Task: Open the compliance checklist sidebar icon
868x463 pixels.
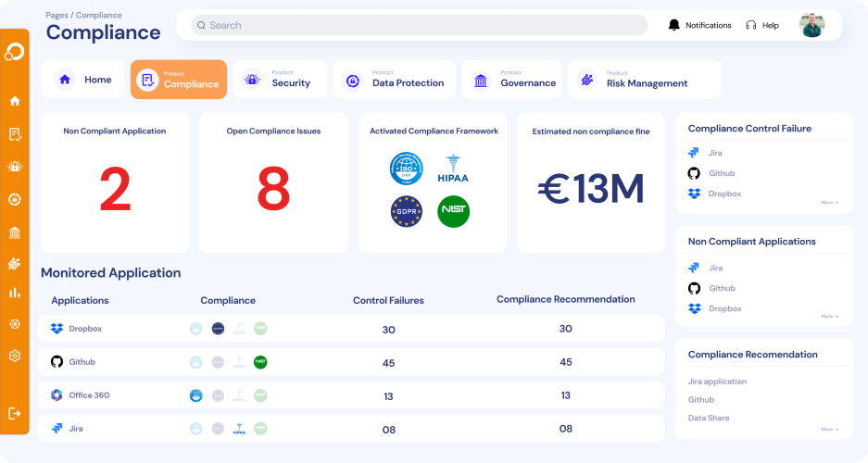Action: 15,134
